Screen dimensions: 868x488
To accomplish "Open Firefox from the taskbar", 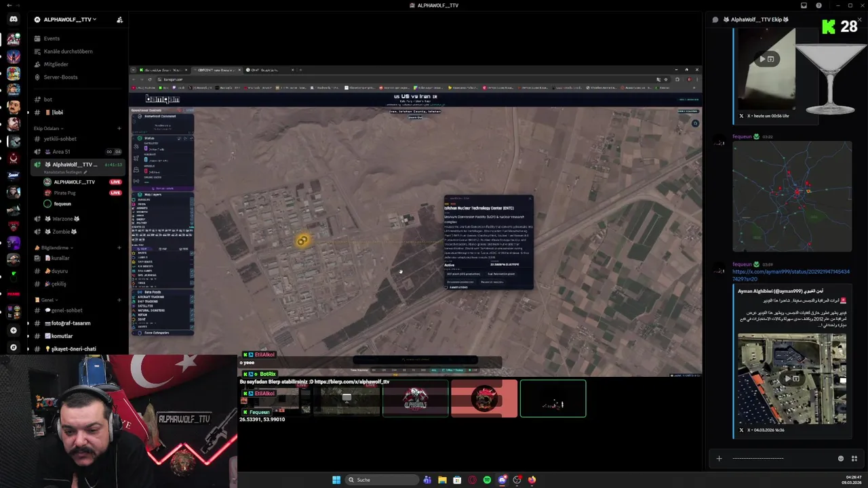I will point(532,480).
